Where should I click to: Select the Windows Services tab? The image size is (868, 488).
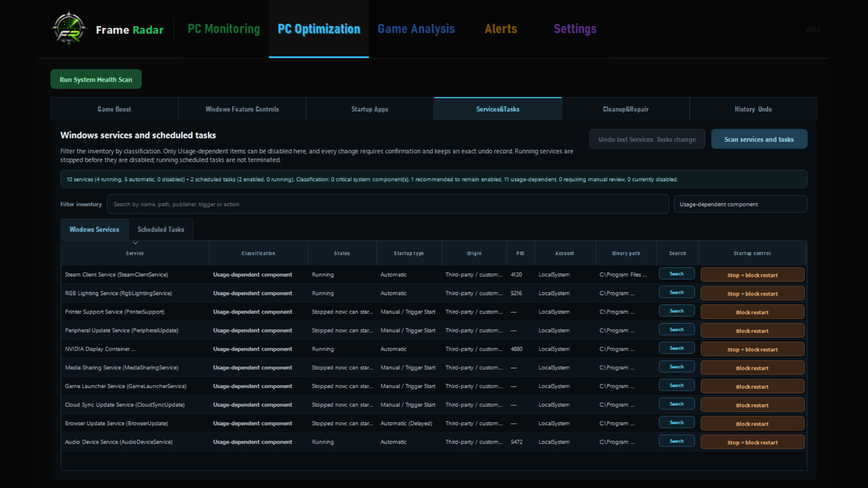click(94, 230)
